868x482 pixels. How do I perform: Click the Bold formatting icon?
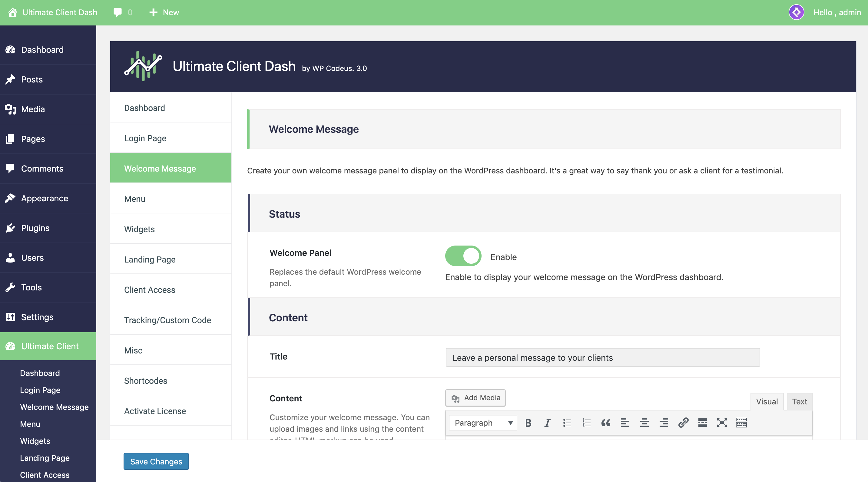[528, 423]
